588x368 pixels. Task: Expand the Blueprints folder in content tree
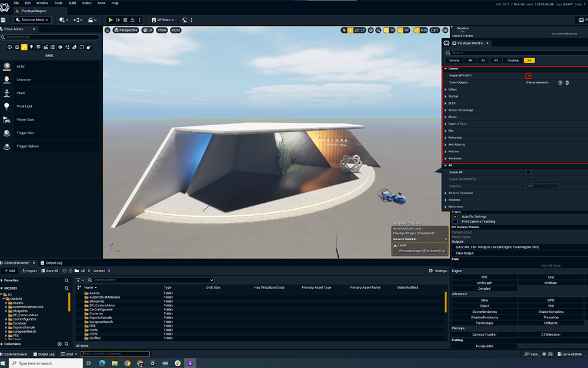click(6, 311)
